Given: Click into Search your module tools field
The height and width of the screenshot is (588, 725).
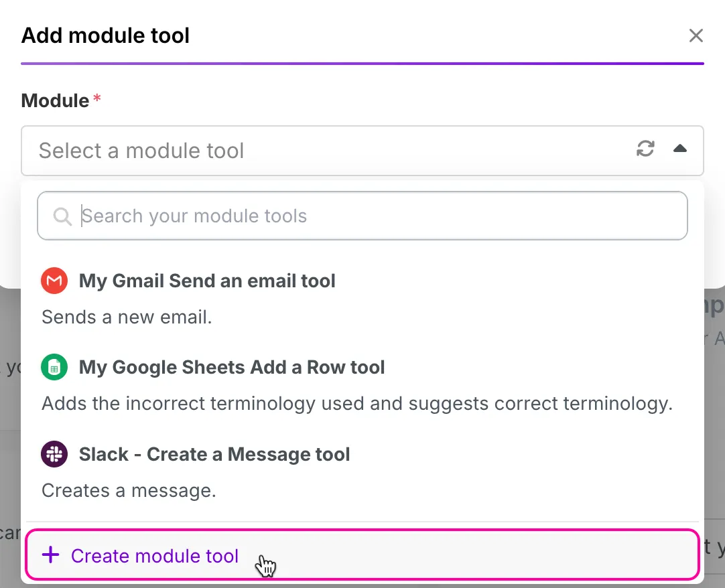Looking at the screenshot, I should (x=362, y=216).
